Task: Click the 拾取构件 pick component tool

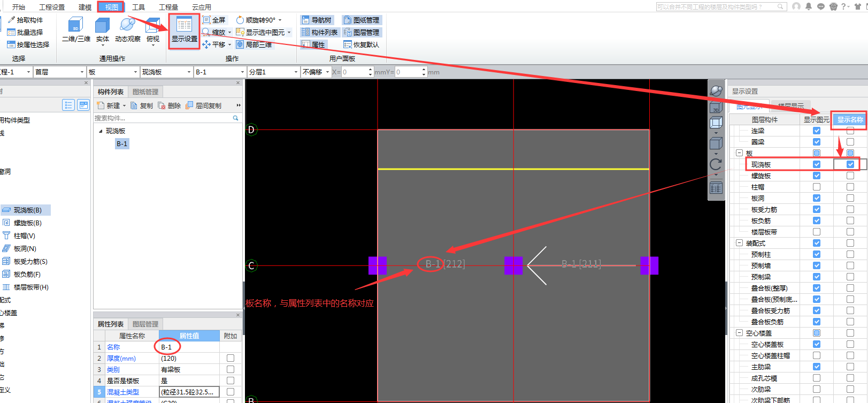Action: [x=25, y=20]
